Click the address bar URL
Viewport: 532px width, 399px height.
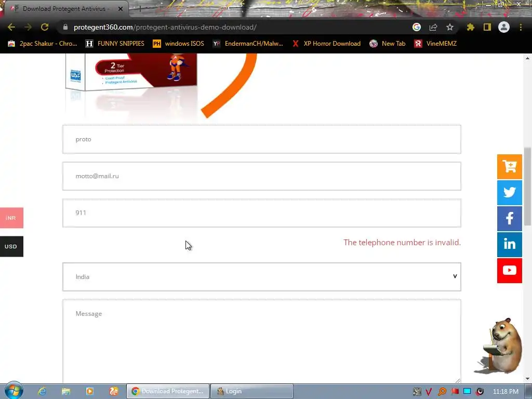click(x=165, y=27)
